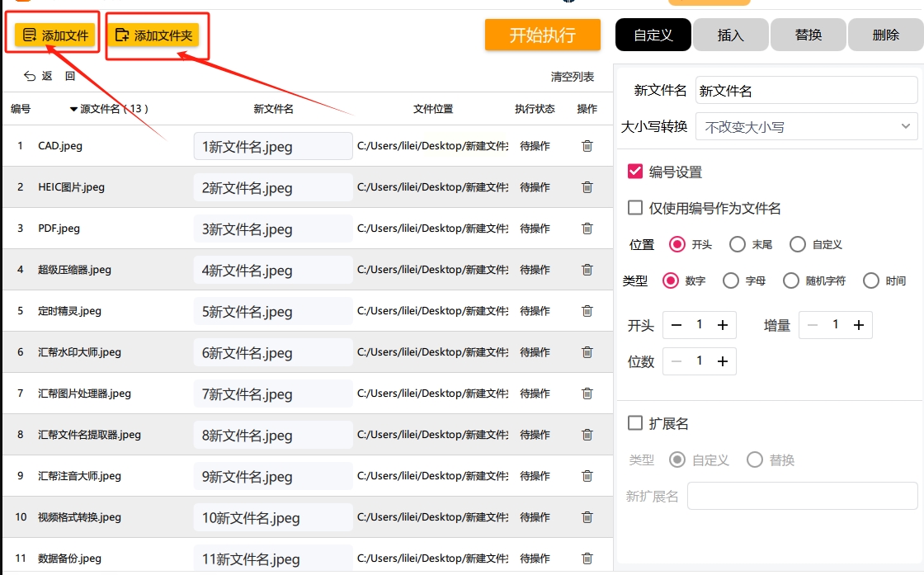Increase the 增量 increment value

pos(859,325)
